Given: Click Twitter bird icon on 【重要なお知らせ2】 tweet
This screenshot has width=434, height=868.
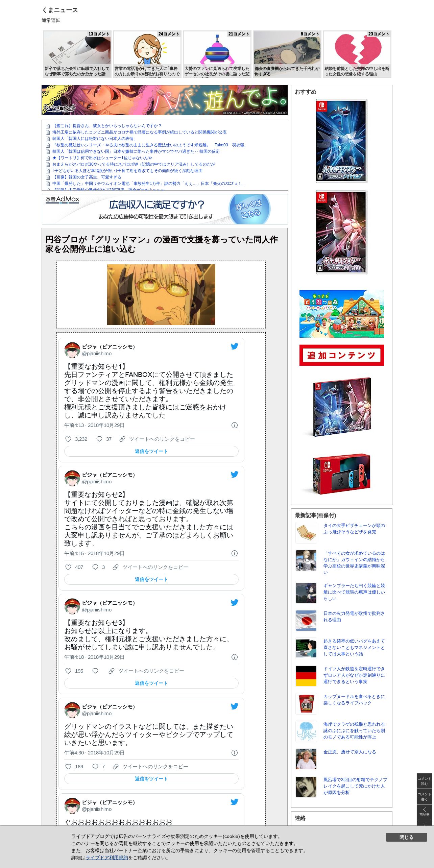Looking at the screenshot, I should click(x=234, y=474).
